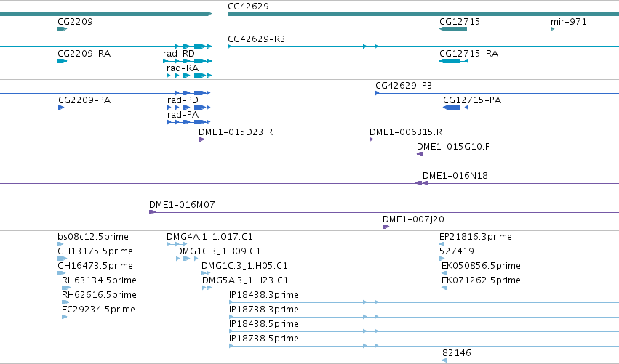Click the DMG4A.1_1.O17.C1 glyph
This screenshot has width=619, height=364.
(177, 244)
